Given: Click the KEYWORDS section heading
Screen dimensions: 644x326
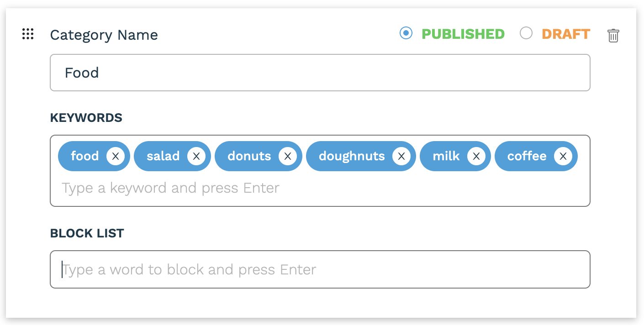Looking at the screenshot, I should pos(86,118).
